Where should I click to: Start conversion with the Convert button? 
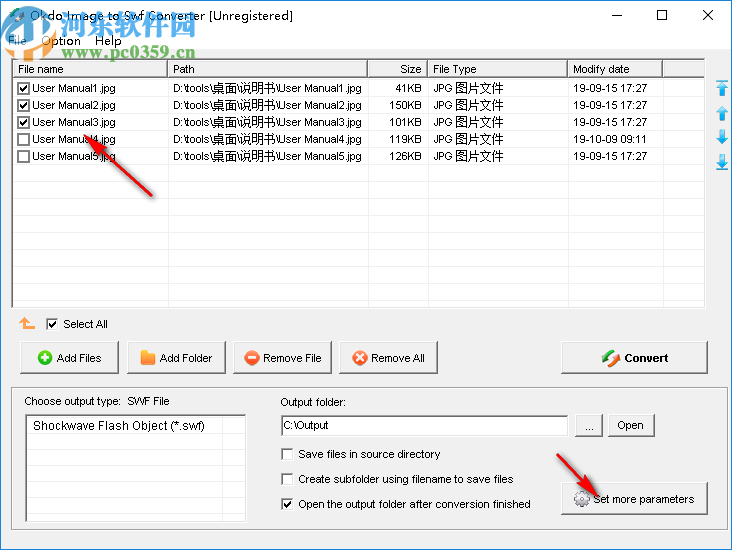click(x=634, y=358)
